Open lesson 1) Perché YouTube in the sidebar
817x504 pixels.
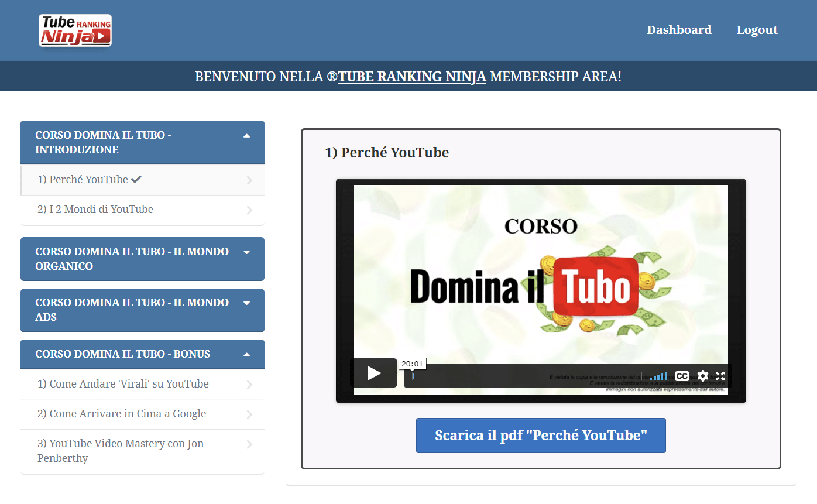pyautogui.click(x=142, y=180)
